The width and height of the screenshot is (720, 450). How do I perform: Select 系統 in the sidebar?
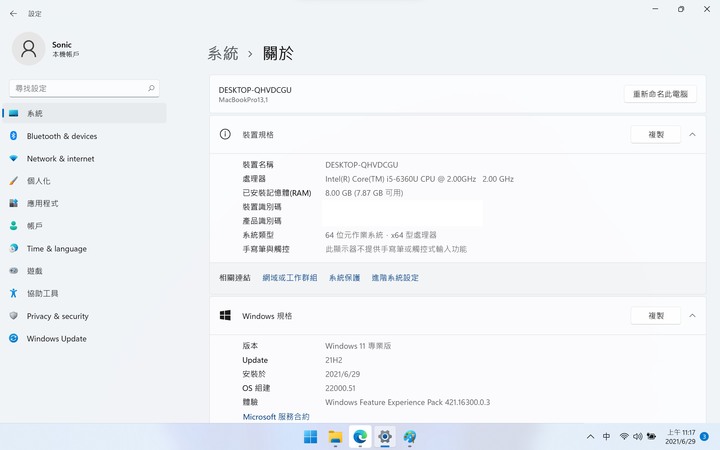[84, 113]
